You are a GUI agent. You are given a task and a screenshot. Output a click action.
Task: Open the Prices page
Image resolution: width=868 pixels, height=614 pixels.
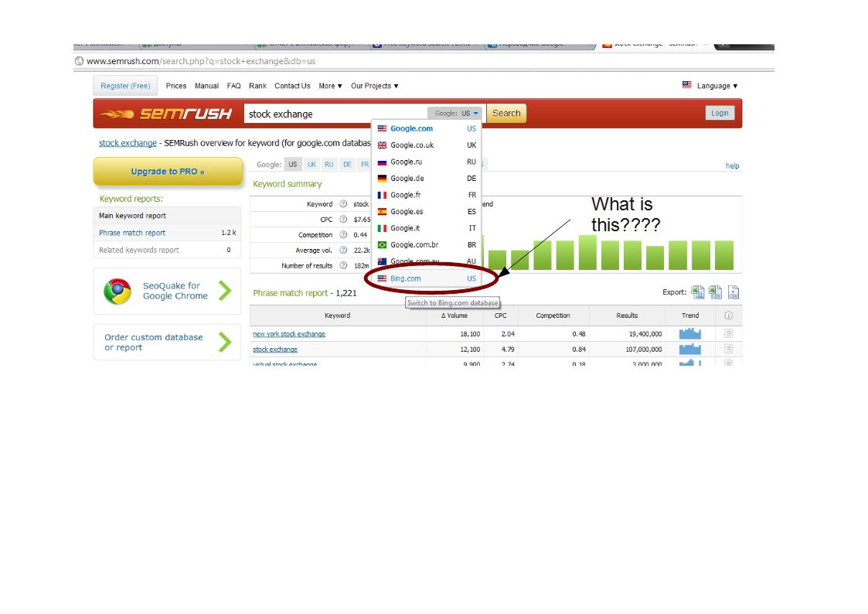(x=176, y=86)
